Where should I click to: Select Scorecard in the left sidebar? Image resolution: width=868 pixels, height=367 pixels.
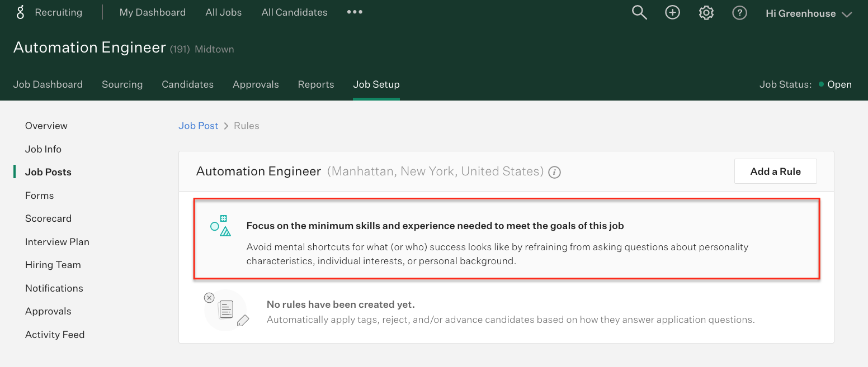click(48, 218)
